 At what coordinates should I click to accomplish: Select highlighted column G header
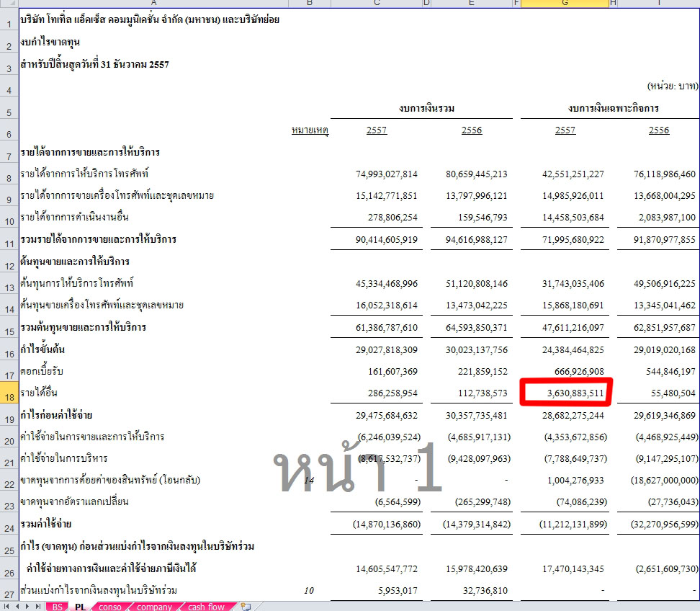point(565,3)
